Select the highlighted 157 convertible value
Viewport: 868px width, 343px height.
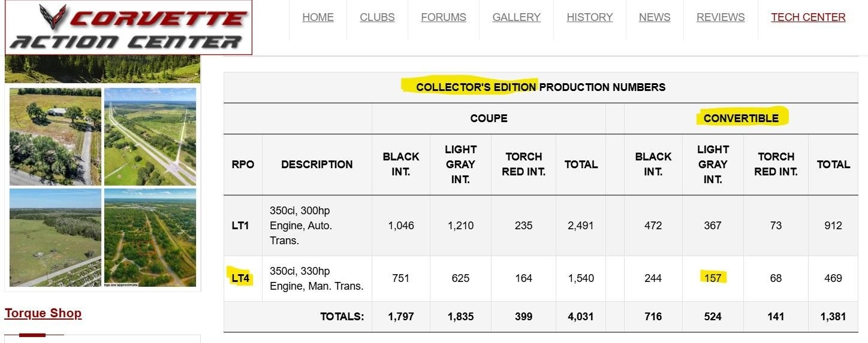pos(713,278)
